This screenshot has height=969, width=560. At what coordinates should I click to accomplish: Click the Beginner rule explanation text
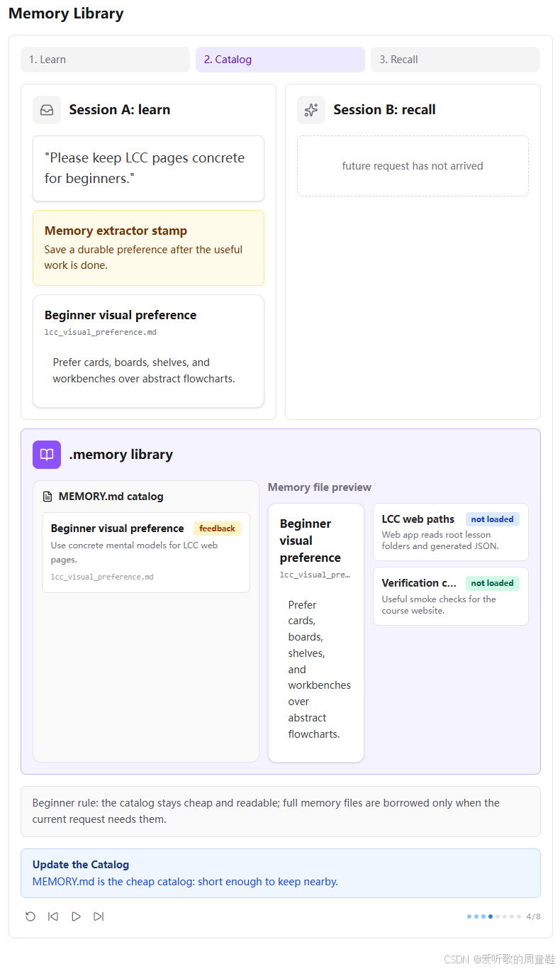coord(266,811)
